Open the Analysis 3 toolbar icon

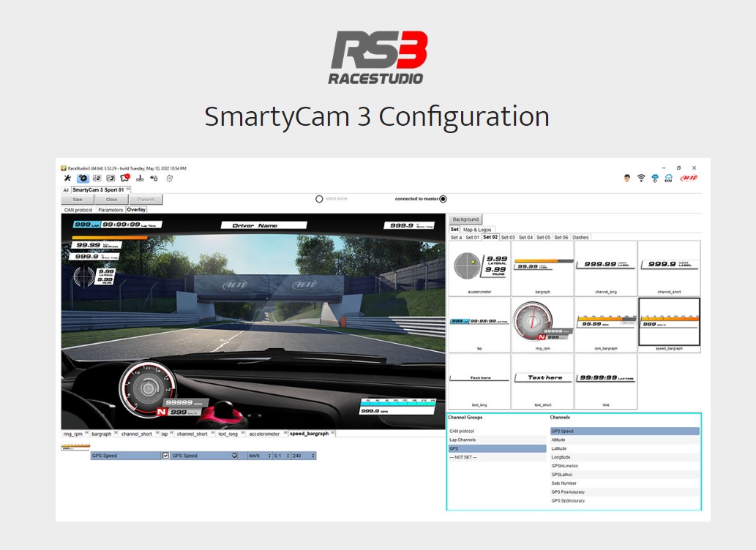coord(111,178)
